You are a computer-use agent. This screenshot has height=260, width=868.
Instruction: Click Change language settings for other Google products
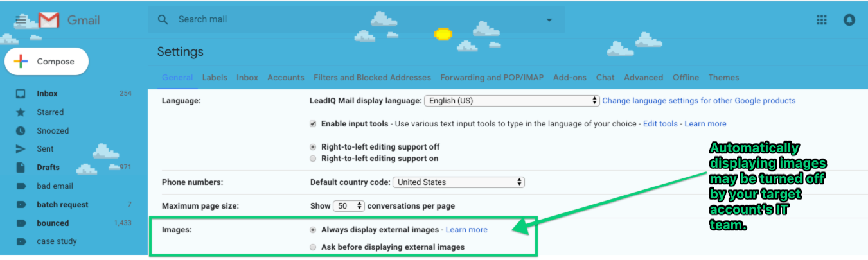coord(699,101)
